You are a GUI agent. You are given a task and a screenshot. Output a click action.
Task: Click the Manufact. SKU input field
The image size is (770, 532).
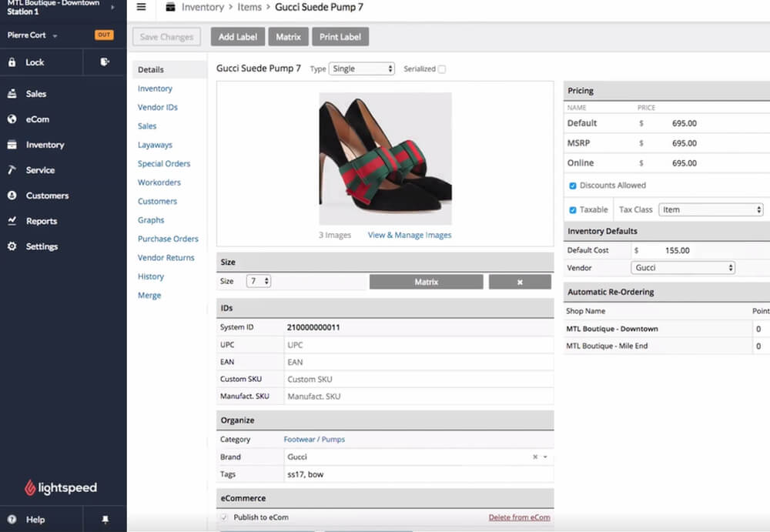point(419,396)
